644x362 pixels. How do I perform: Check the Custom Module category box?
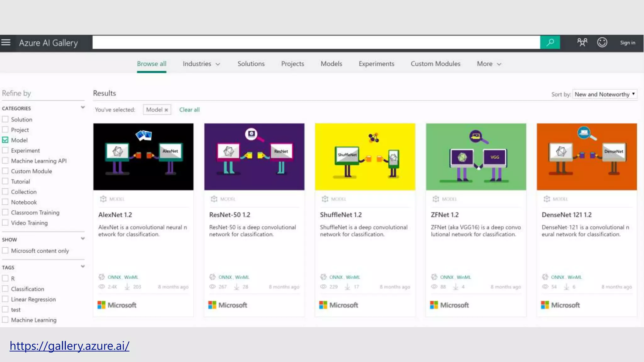tap(5, 171)
